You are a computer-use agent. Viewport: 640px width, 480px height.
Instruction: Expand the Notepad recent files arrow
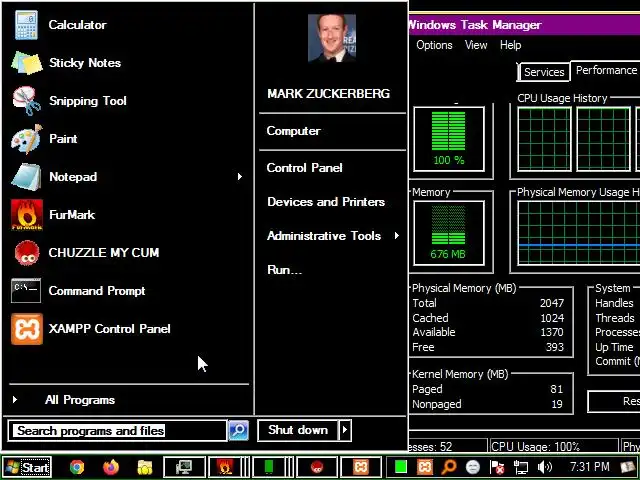point(240,177)
